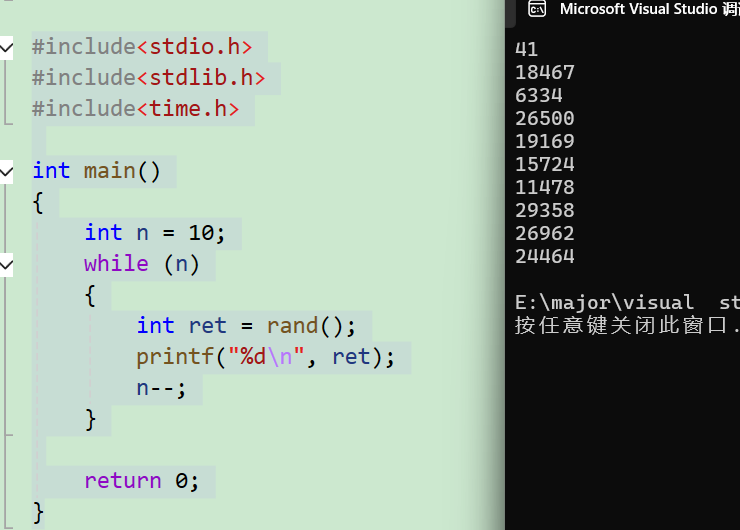Click the #include<time.h> line
Image resolution: width=740 pixels, height=530 pixels.
point(135,109)
